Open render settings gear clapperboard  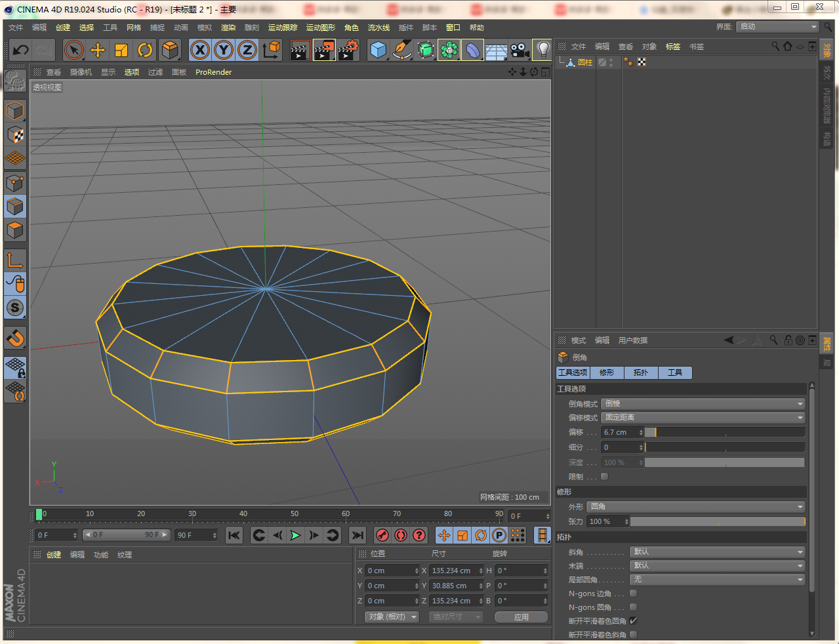(348, 50)
